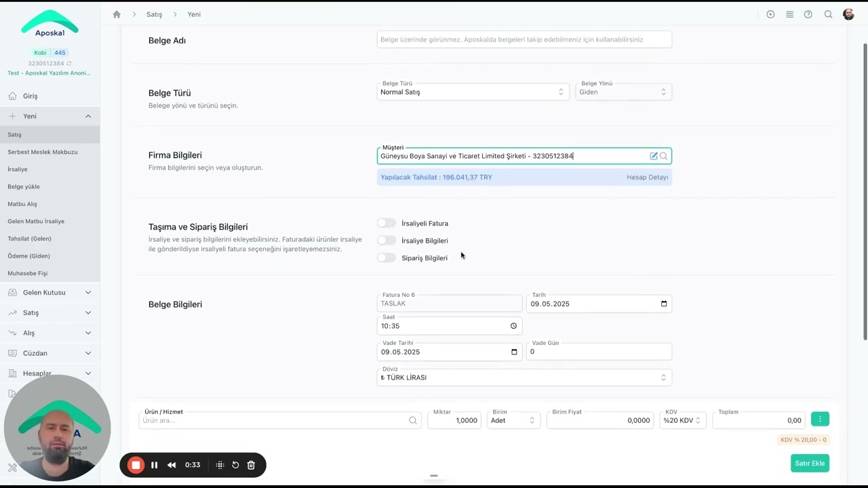Screen dimensions: 868x488
Task: Select Gelen Matbu İrsaliye menu item
Action: click(36, 221)
